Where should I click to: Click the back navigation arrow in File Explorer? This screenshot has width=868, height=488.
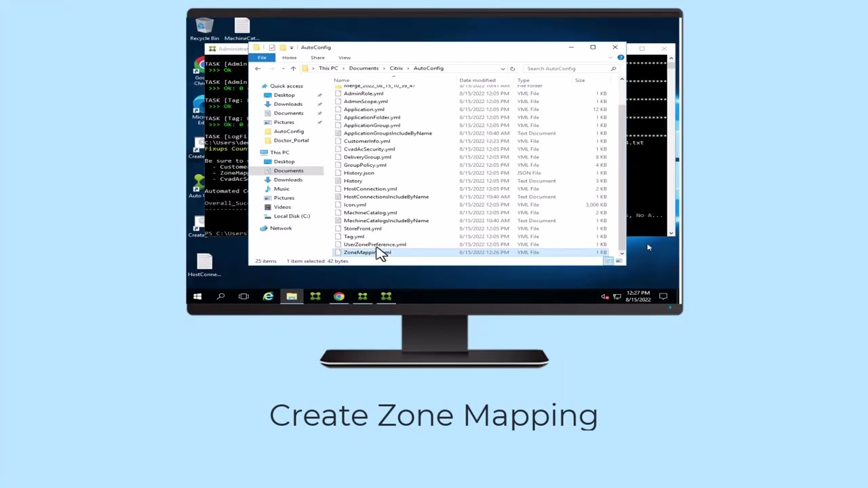pos(257,68)
